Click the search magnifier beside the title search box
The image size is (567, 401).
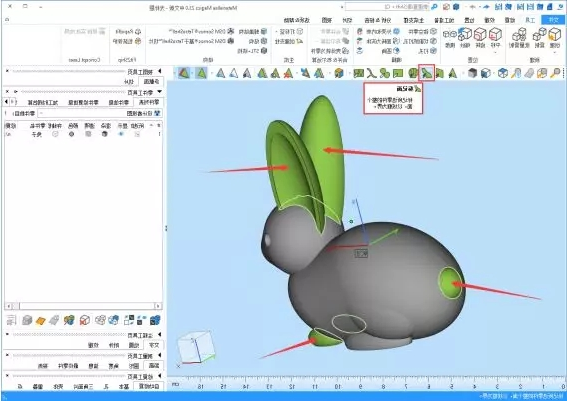pos(434,7)
